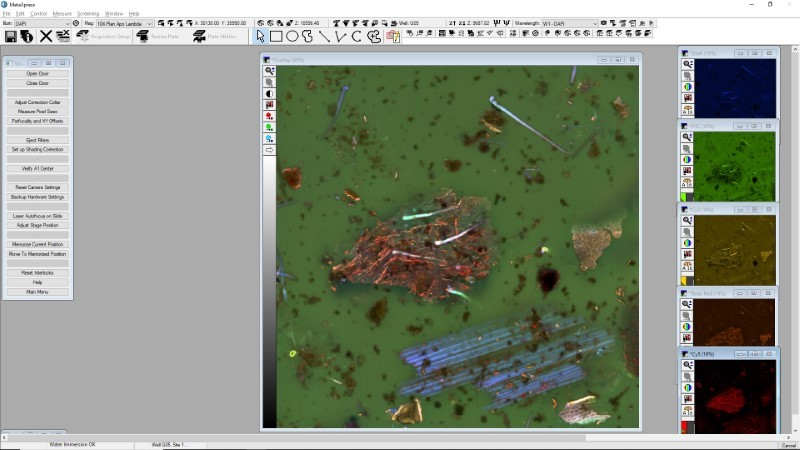This screenshot has height=450, width=800.
Task: Select the joined region plus tool
Action: tap(374, 36)
